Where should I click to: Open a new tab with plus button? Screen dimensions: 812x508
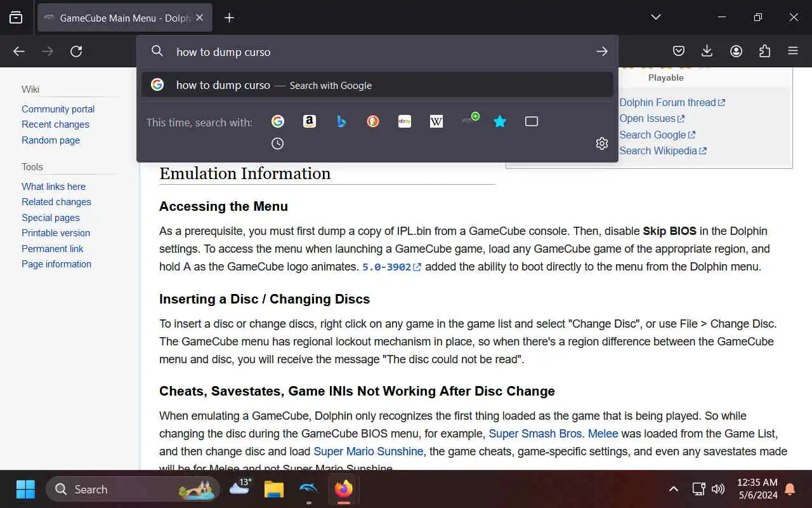[x=229, y=18]
